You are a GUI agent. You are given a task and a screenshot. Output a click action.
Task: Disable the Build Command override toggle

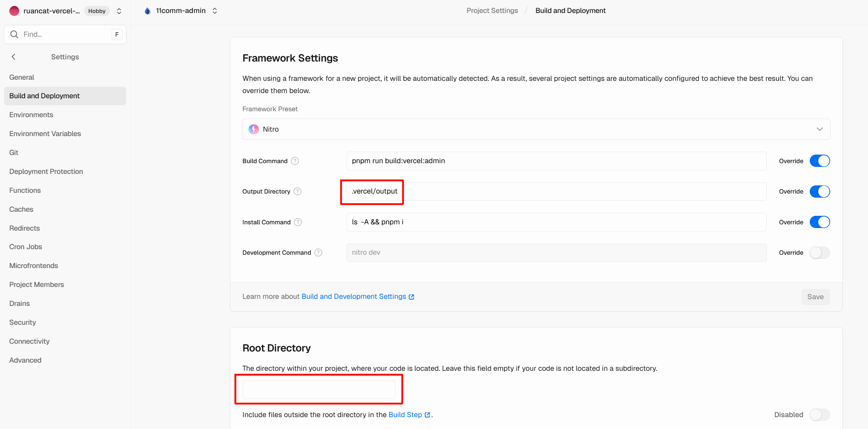[x=819, y=161]
